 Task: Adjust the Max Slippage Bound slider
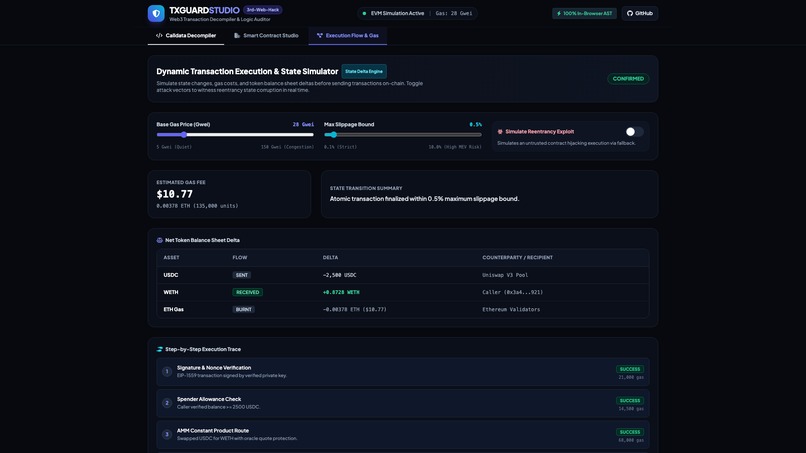pyautogui.click(x=402, y=135)
